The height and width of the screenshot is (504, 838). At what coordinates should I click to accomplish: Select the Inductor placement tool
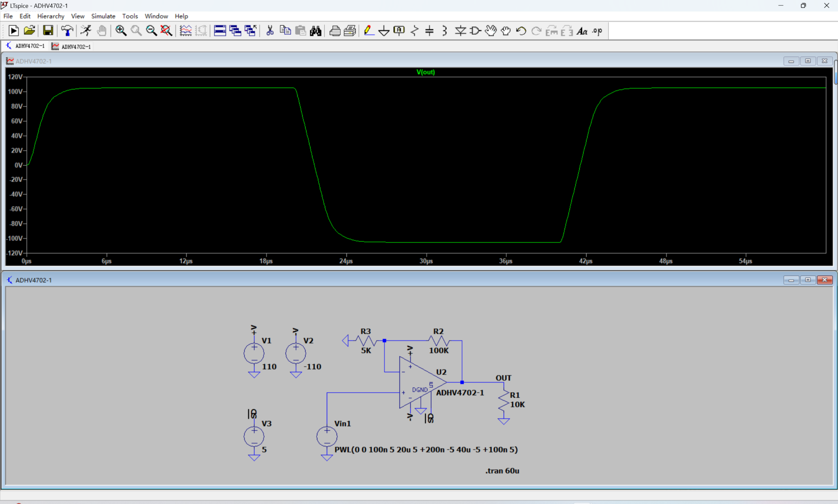tap(444, 31)
